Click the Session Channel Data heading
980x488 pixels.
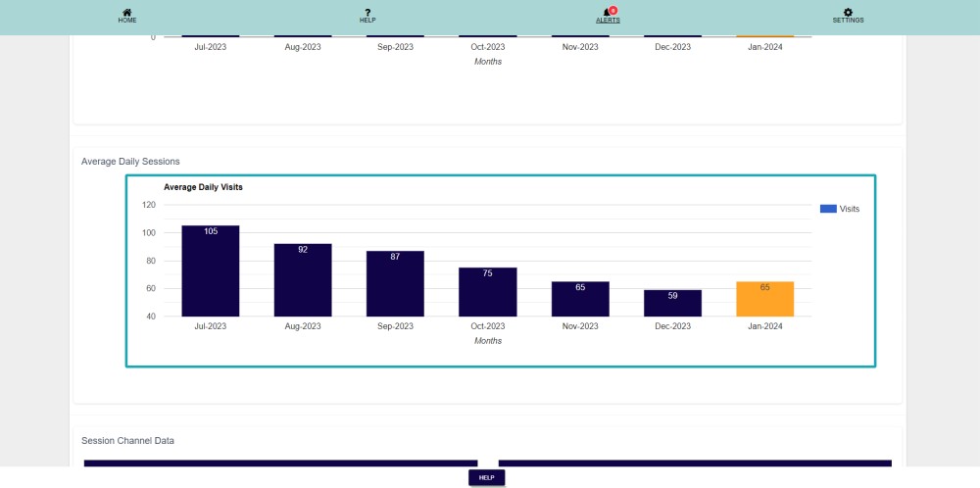click(x=127, y=441)
